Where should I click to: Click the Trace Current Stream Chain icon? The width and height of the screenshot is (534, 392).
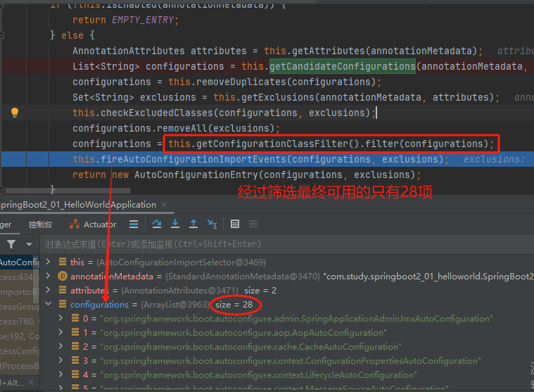point(253,224)
